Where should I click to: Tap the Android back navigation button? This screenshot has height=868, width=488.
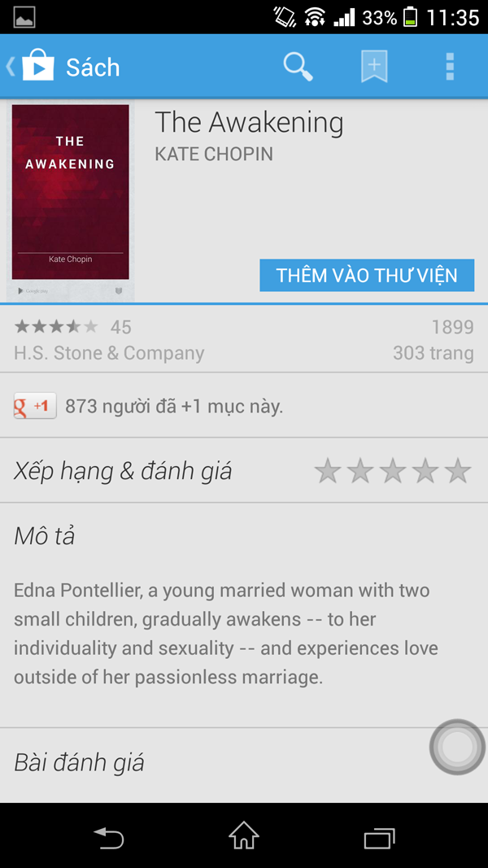click(109, 837)
